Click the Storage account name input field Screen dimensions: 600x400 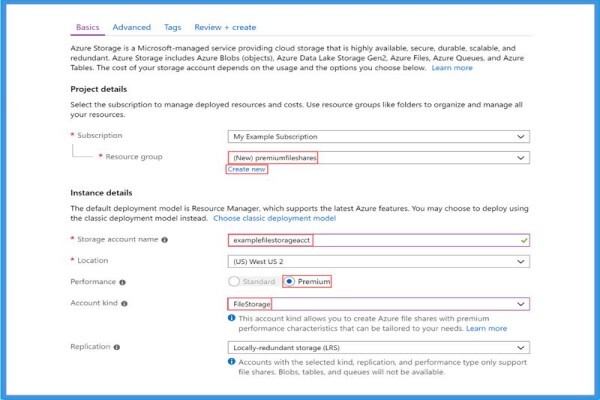(x=378, y=240)
